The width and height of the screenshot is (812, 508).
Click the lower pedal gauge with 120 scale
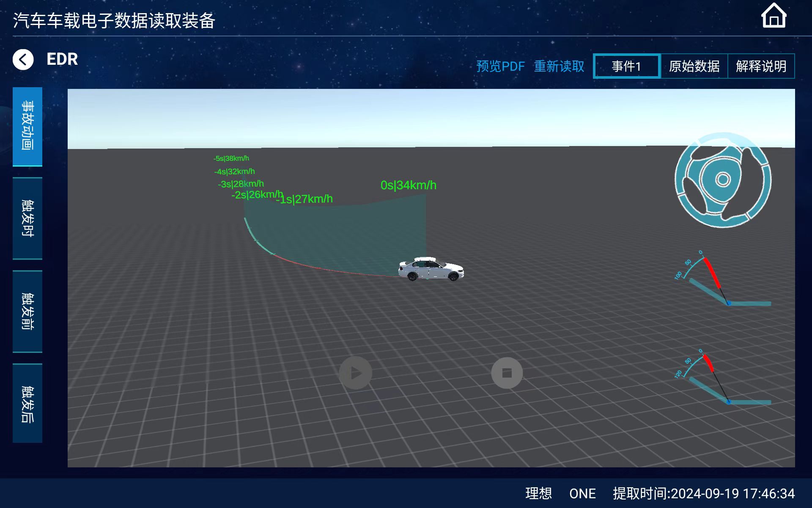pos(722,377)
